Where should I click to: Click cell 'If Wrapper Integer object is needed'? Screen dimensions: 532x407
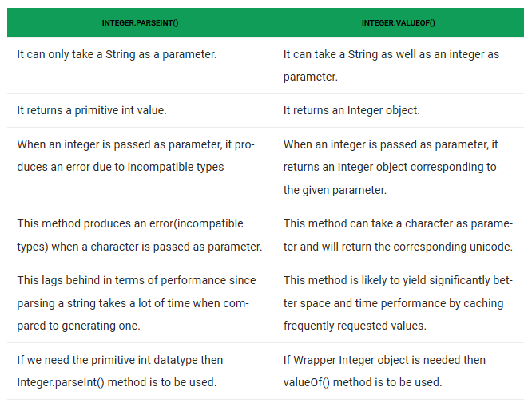tap(399, 371)
